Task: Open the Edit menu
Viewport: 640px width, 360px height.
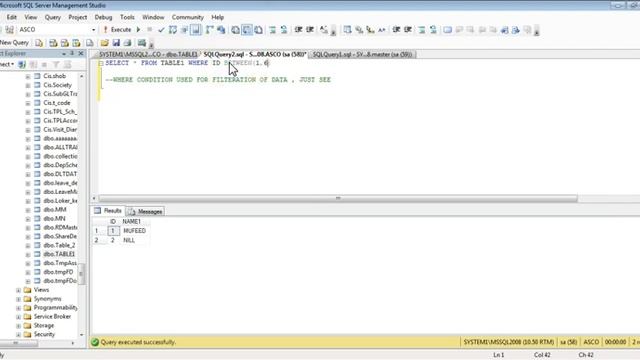Action: coord(11,17)
